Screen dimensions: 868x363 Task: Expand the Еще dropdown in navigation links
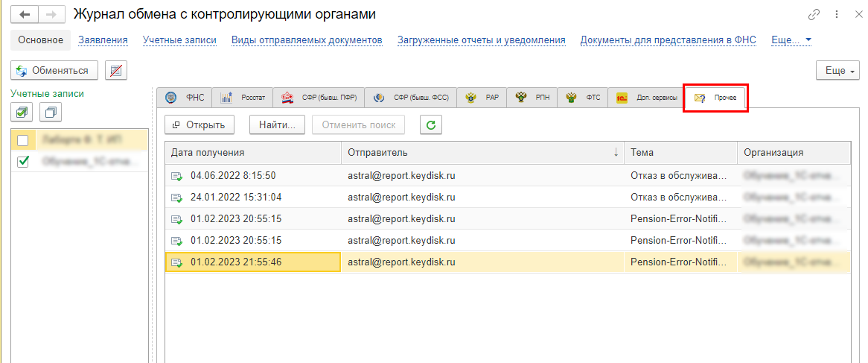point(791,40)
